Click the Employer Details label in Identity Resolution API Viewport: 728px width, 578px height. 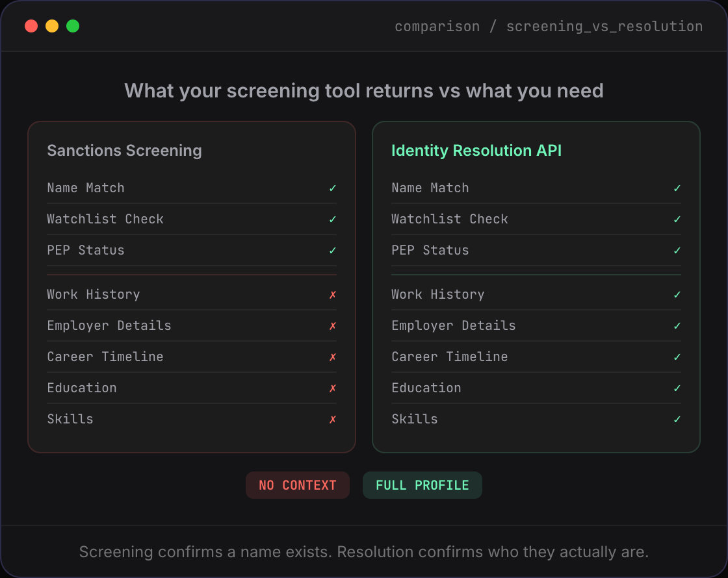pos(454,325)
